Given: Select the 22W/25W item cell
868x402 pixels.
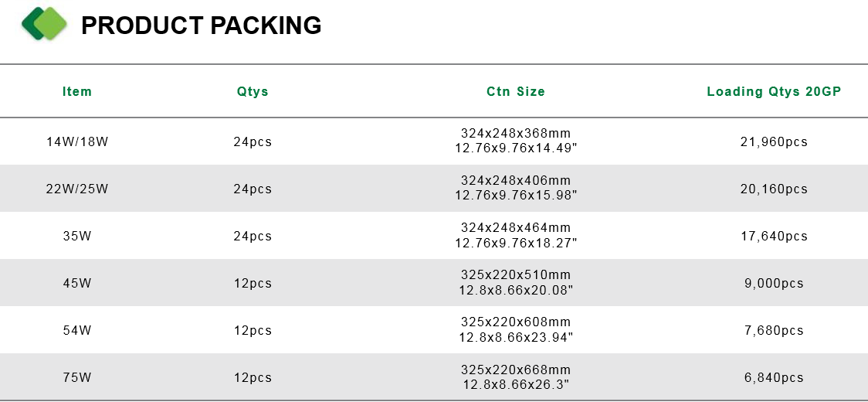Looking at the screenshot, I should [77, 189].
